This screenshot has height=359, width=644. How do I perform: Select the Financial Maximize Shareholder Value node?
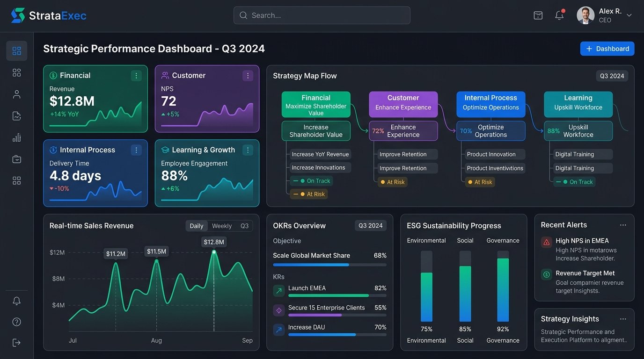(x=316, y=105)
